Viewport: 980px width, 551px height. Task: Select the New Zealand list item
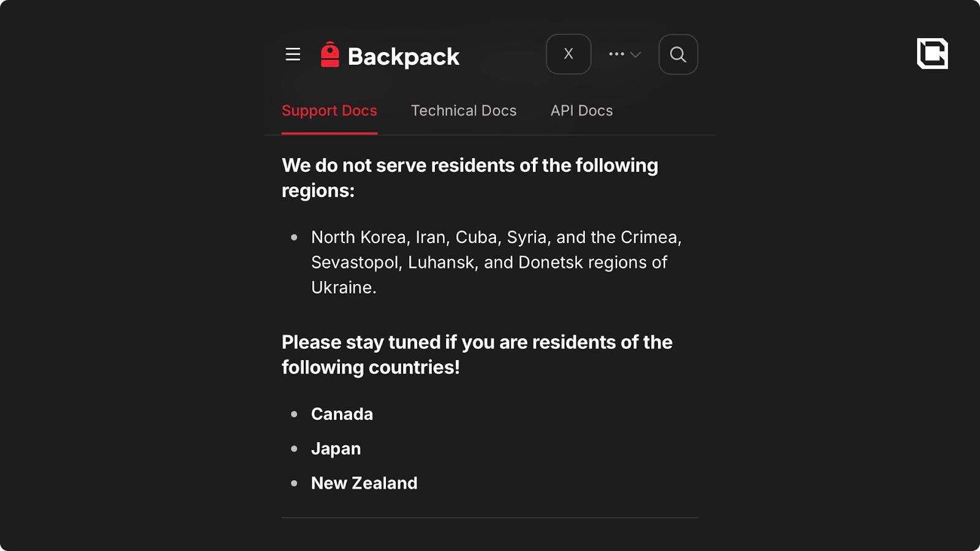pyautogui.click(x=364, y=483)
